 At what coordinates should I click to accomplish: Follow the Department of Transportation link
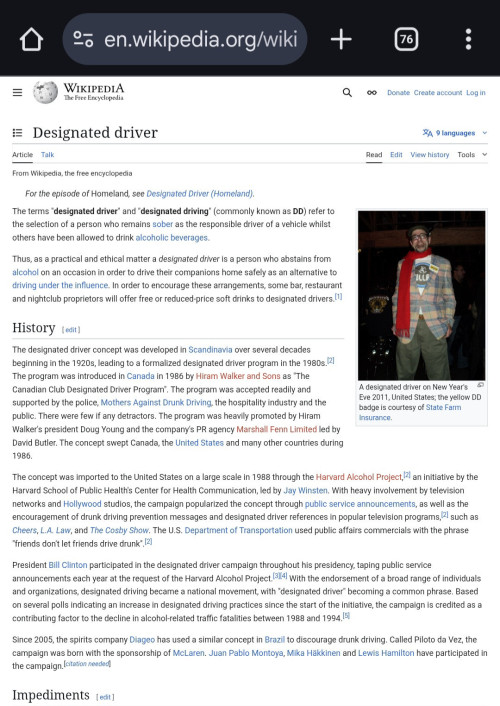pos(238,530)
